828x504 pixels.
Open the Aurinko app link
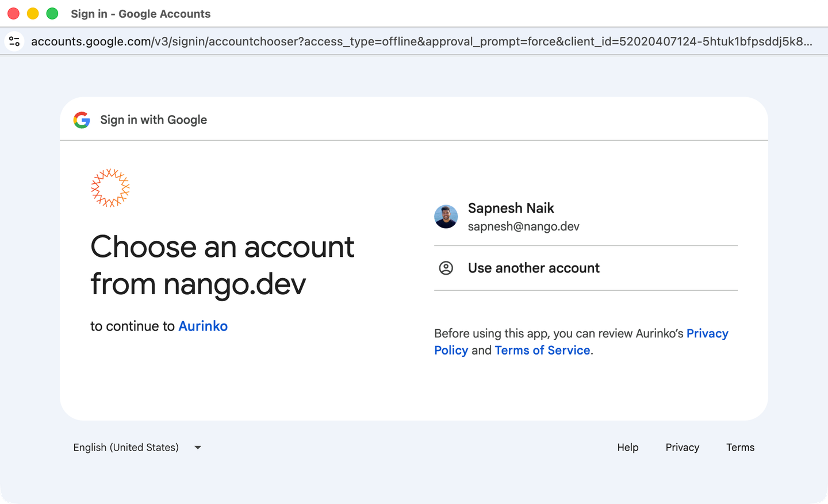tap(203, 326)
